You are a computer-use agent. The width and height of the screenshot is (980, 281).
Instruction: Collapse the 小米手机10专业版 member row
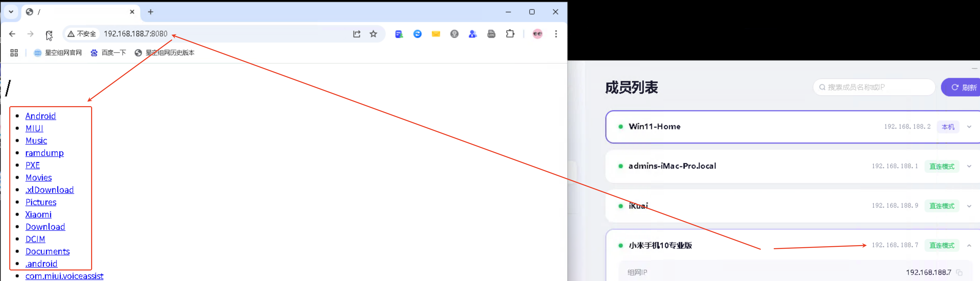pyautogui.click(x=969, y=246)
